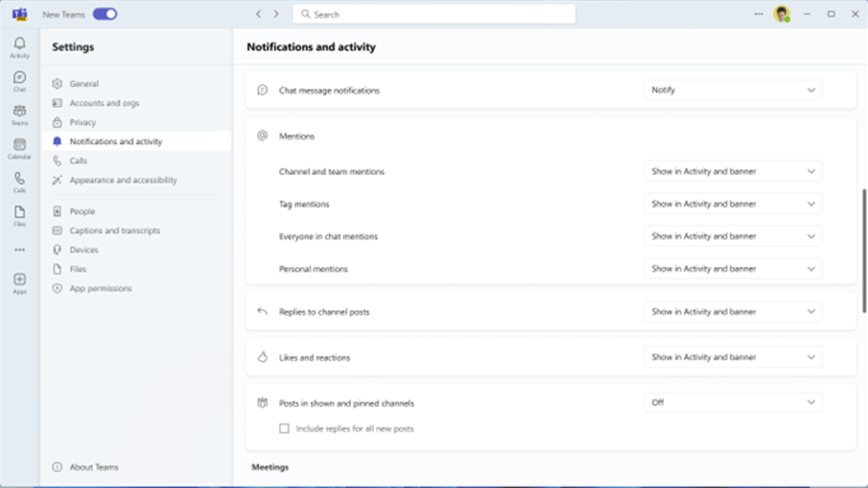Open the Tag mentions dropdown
868x488 pixels.
tap(733, 204)
